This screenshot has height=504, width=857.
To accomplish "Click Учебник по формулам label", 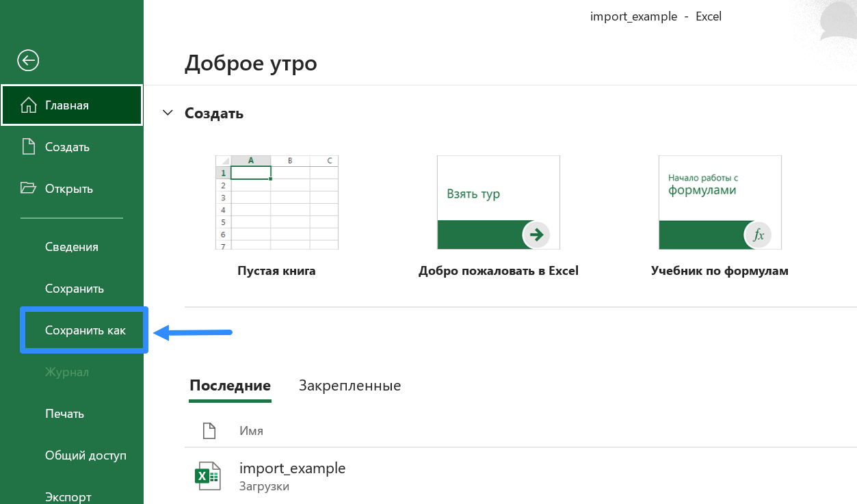I will 720,271.
